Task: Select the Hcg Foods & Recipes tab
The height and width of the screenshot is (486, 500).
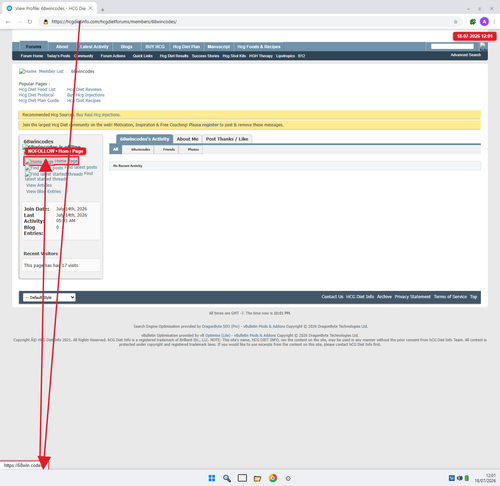Action: click(x=259, y=47)
